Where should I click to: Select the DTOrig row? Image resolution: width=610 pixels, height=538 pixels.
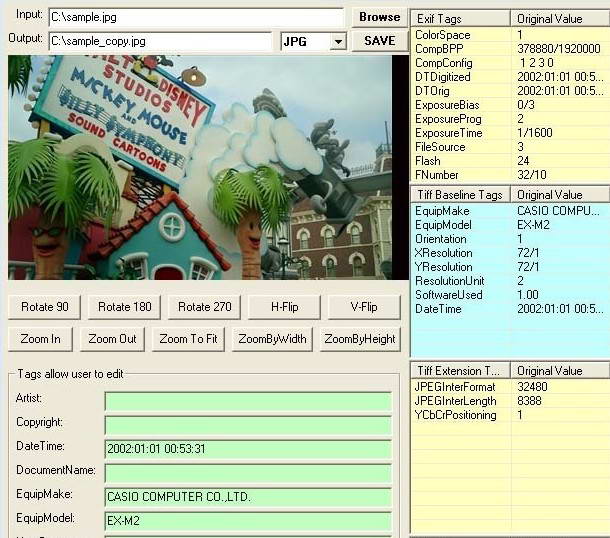510,91
